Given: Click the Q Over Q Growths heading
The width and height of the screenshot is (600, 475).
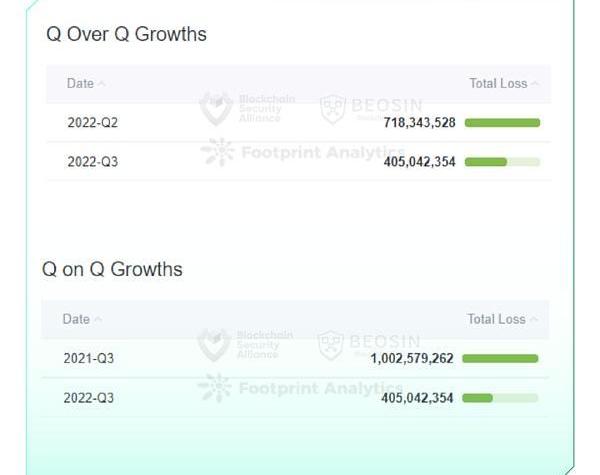Looking at the screenshot, I should [126, 34].
